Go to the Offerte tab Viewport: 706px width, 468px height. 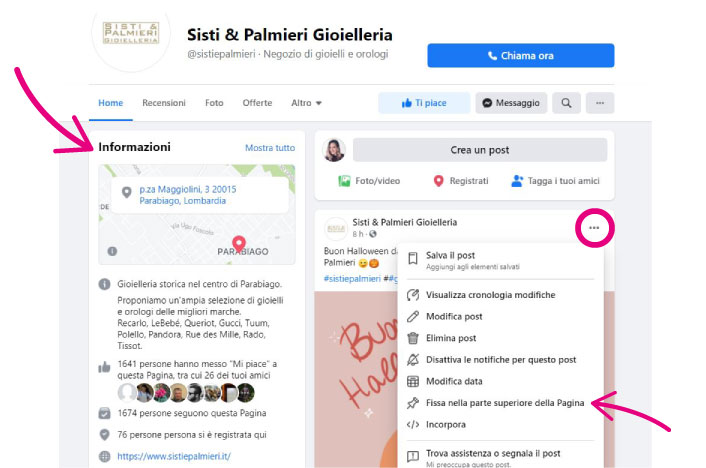pyautogui.click(x=257, y=103)
